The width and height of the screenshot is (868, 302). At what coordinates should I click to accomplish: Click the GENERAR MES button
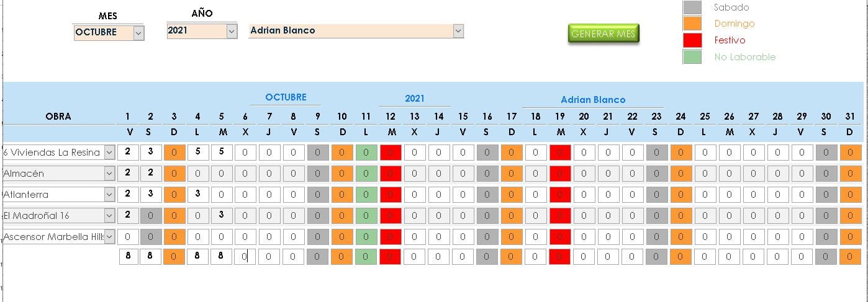pyautogui.click(x=603, y=34)
